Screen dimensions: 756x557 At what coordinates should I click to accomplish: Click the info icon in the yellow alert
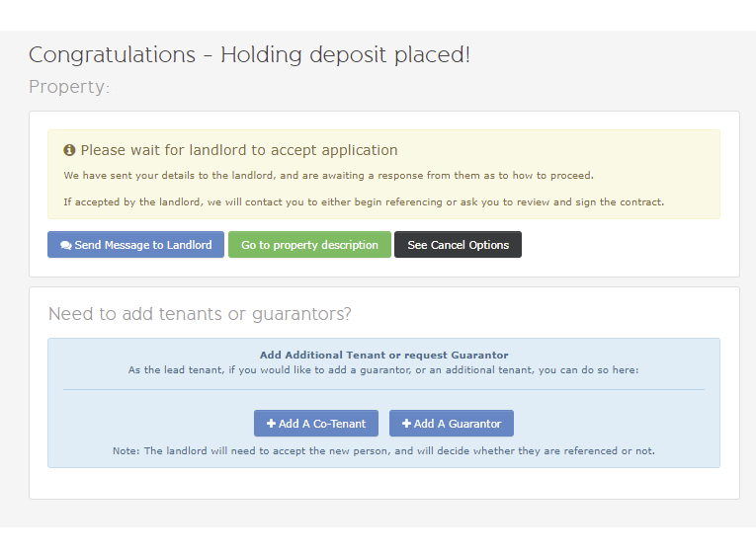click(69, 150)
